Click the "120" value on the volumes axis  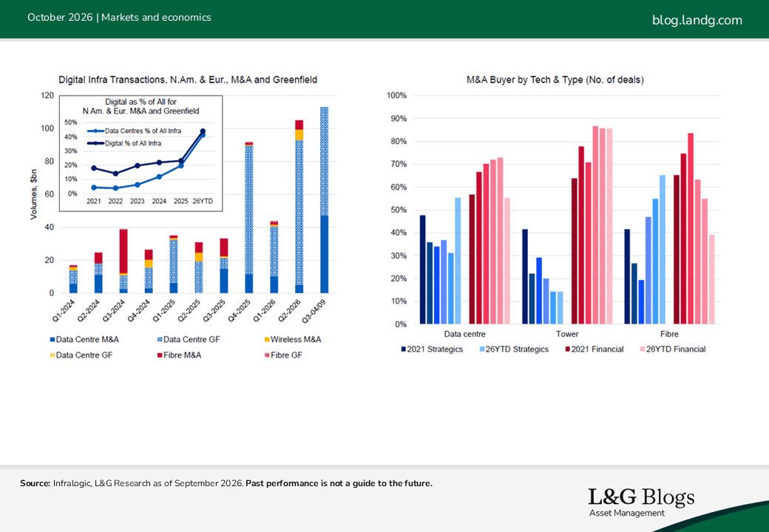[x=47, y=95]
